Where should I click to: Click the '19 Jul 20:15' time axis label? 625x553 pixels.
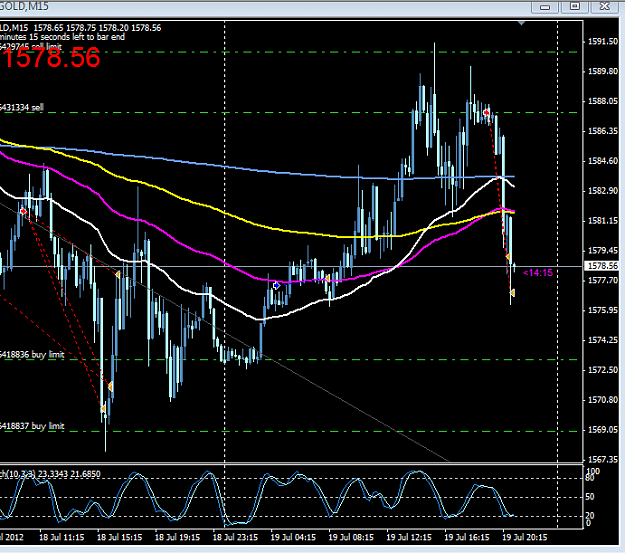[x=525, y=537]
